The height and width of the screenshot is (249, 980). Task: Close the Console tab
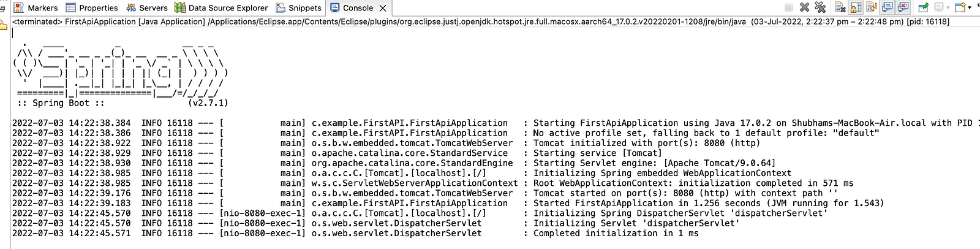(x=383, y=8)
